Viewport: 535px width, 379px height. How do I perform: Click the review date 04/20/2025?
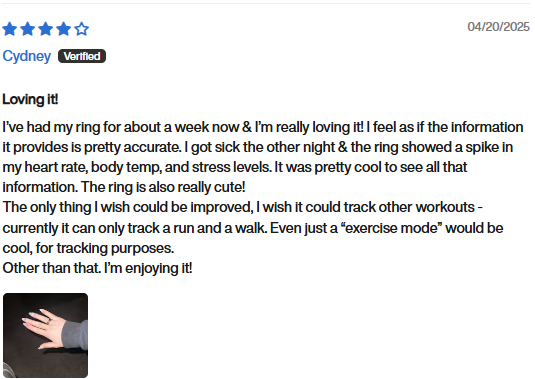point(498,27)
